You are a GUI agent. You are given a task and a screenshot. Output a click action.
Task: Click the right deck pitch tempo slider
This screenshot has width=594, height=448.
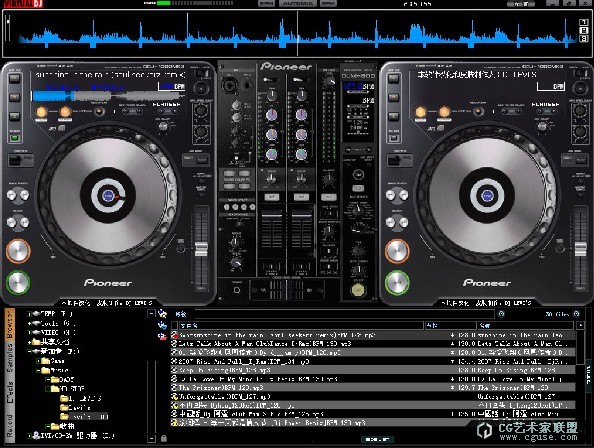tap(580, 249)
